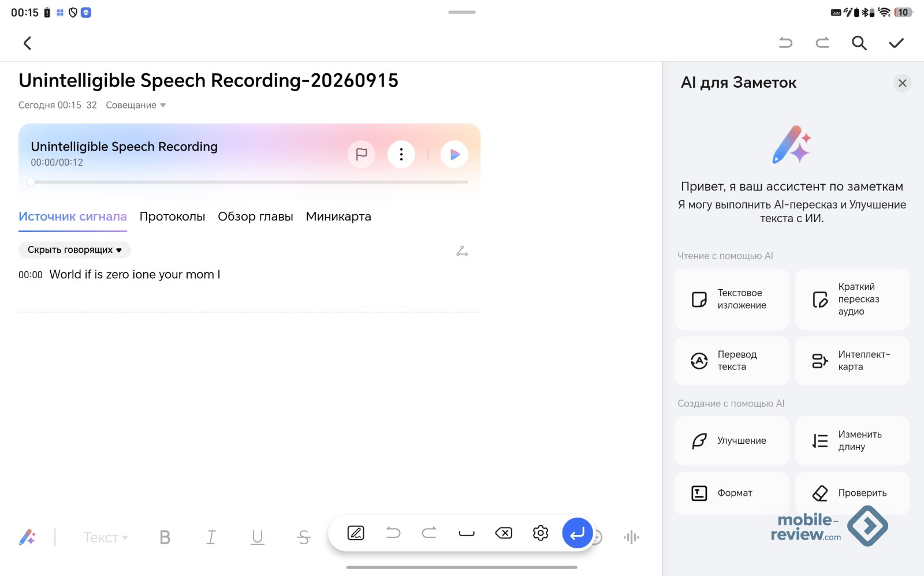Add a flag marker to recording
The image size is (924, 576).
click(x=362, y=155)
